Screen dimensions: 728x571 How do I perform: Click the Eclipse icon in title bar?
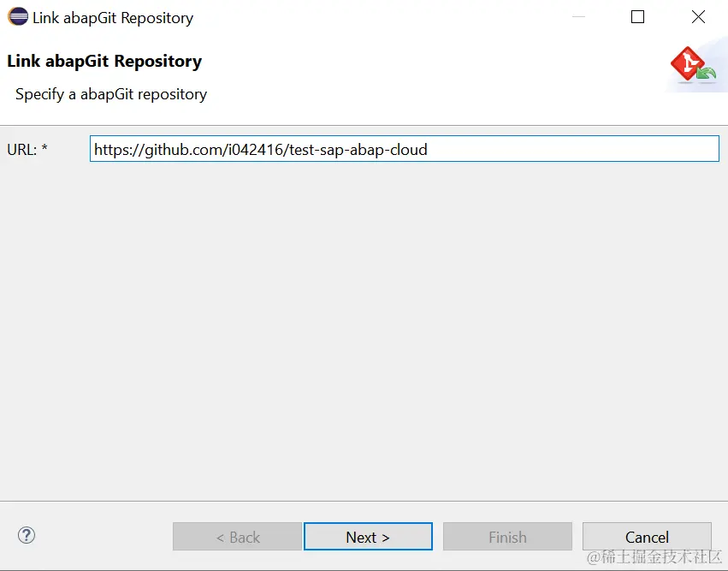18,17
